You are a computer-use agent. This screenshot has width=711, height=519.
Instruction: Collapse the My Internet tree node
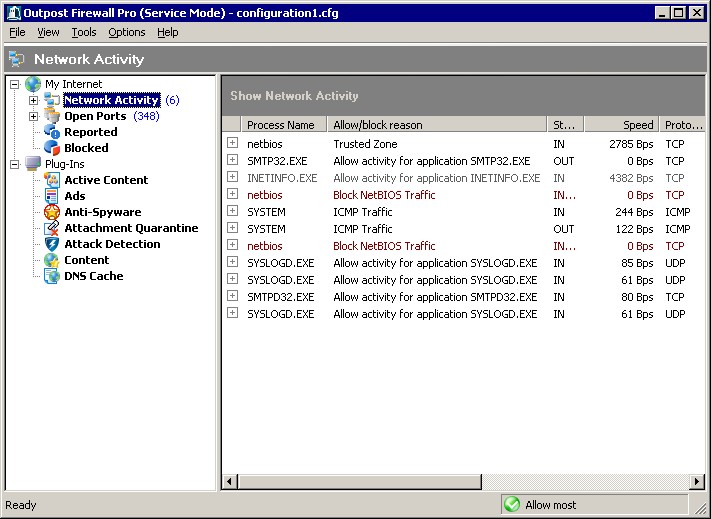click(15, 84)
